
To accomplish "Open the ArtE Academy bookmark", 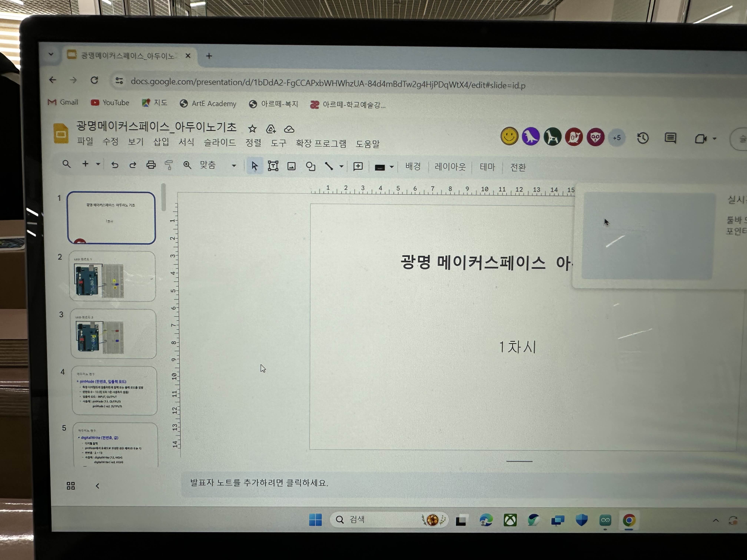I will click(208, 103).
